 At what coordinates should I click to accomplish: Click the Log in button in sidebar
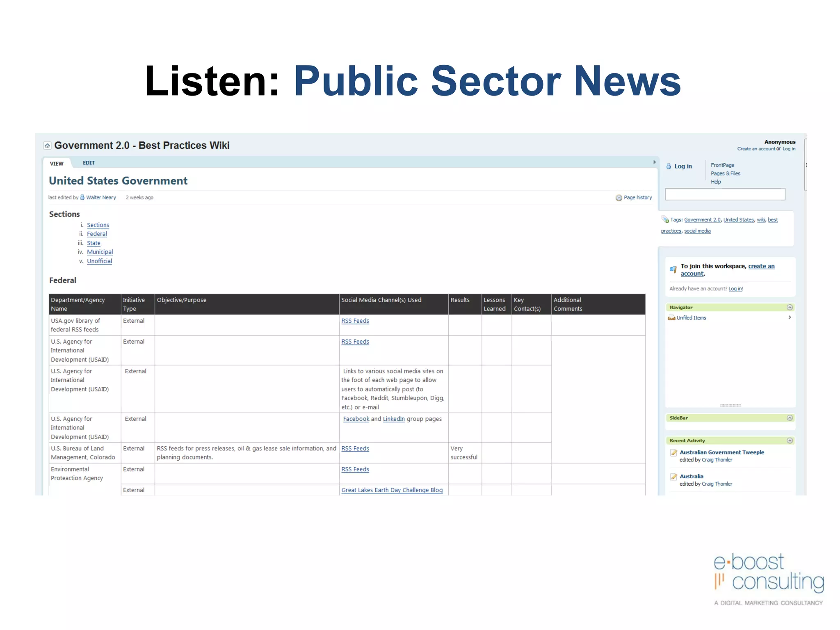(x=683, y=166)
